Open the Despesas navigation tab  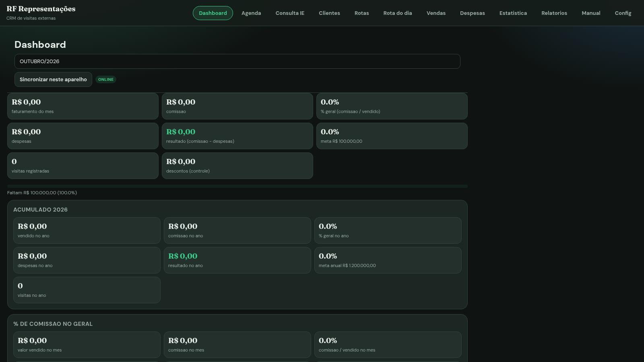[x=473, y=13]
